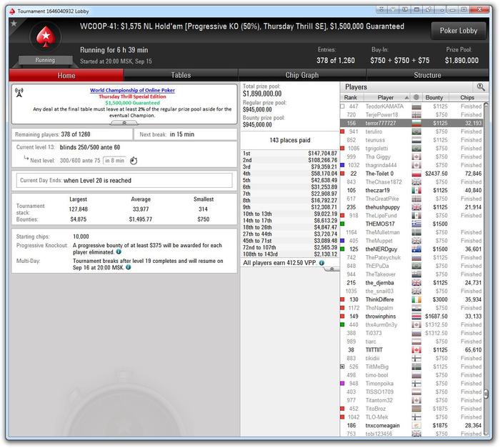This screenshot has width=500, height=448.
Task: Select player TiITTIIT in the list
Action: click(411, 350)
